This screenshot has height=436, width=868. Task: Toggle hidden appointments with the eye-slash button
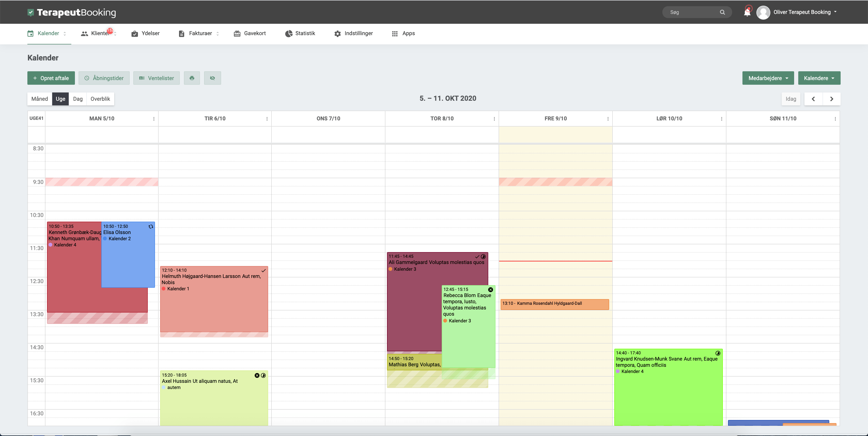pyautogui.click(x=212, y=78)
